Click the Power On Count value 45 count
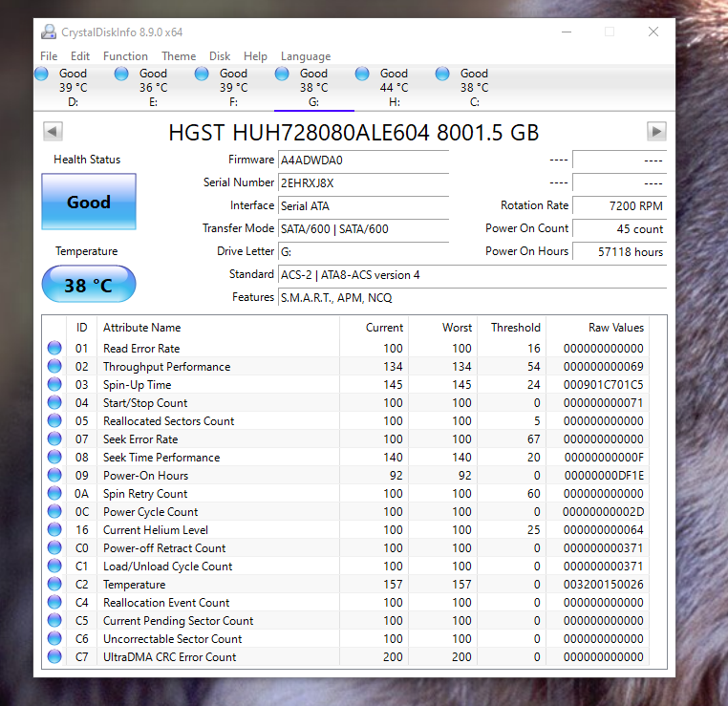 point(620,229)
